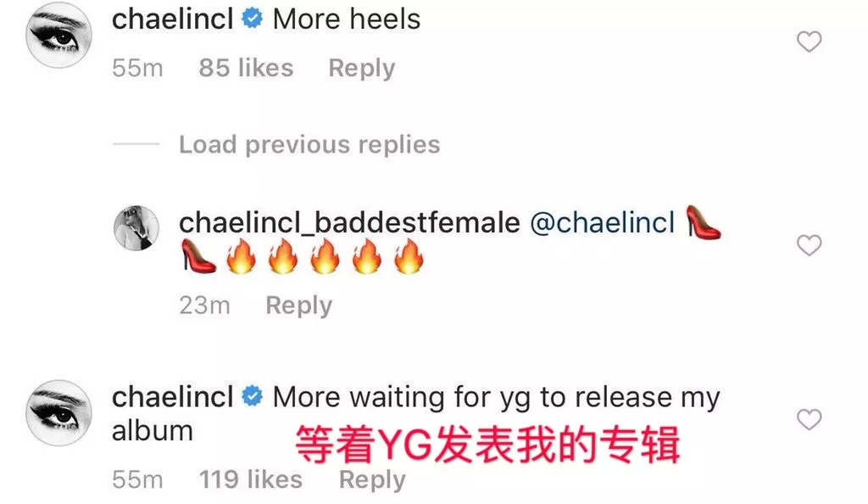
Task: Click the 23m timestamp
Action: [x=204, y=305]
